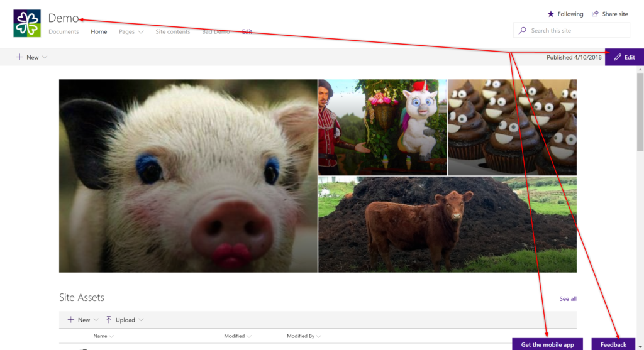Screen dimensions: 644x350
Task: Sort by the Name column header
Action: [103, 336]
